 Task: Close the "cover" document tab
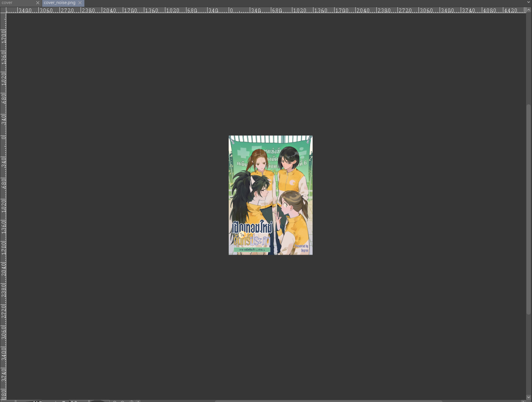(x=38, y=3)
